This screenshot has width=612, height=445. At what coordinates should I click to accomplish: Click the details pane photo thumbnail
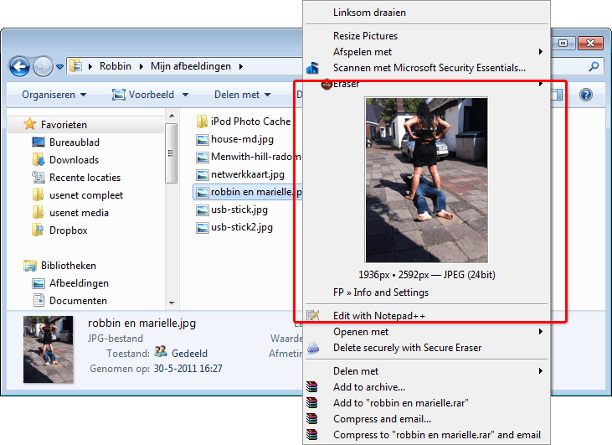(x=48, y=350)
